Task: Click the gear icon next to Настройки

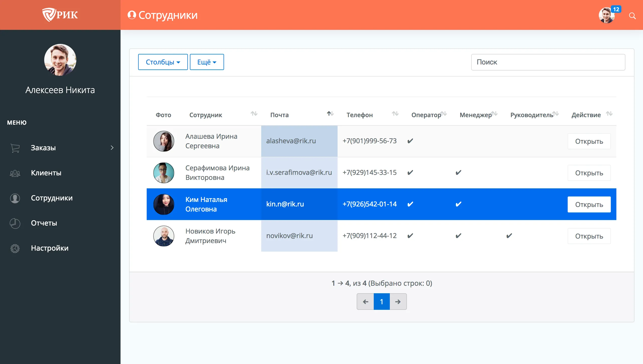Action: [15, 248]
